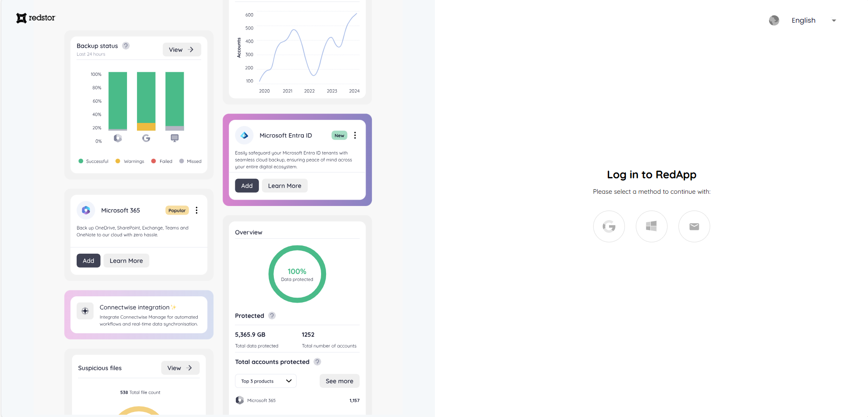Click the Redstor logo
The width and height of the screenshot is (868, 417).
click(35, 18)
